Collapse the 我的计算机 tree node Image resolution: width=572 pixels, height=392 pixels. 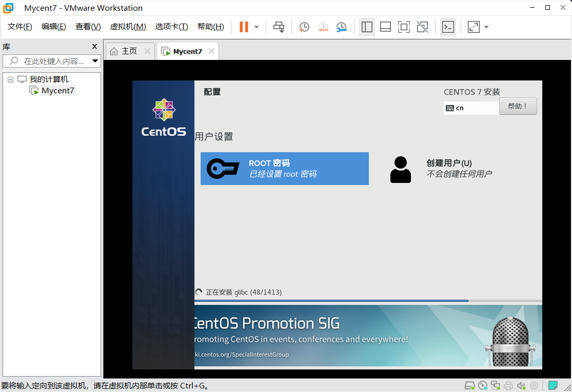point(11,79)
